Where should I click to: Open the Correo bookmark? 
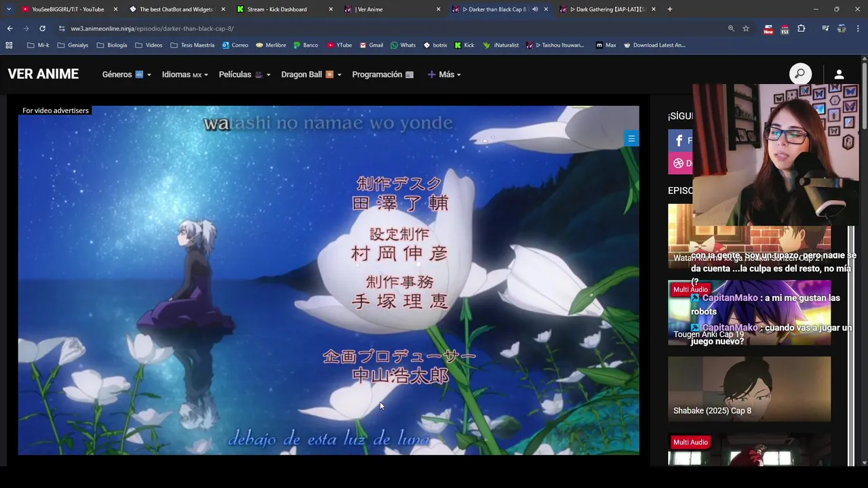pos(235,45)
